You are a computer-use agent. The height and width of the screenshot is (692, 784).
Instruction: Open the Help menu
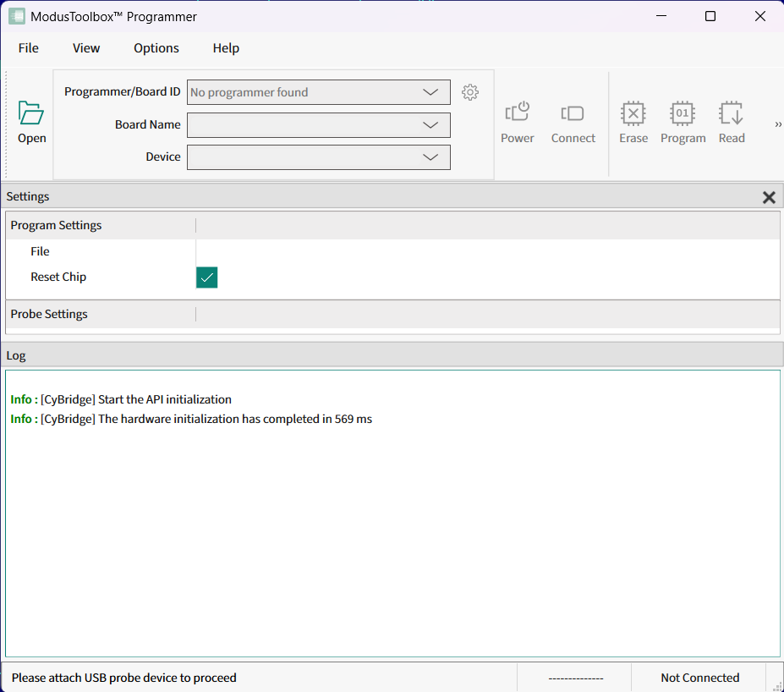click(x=226, y=48)
